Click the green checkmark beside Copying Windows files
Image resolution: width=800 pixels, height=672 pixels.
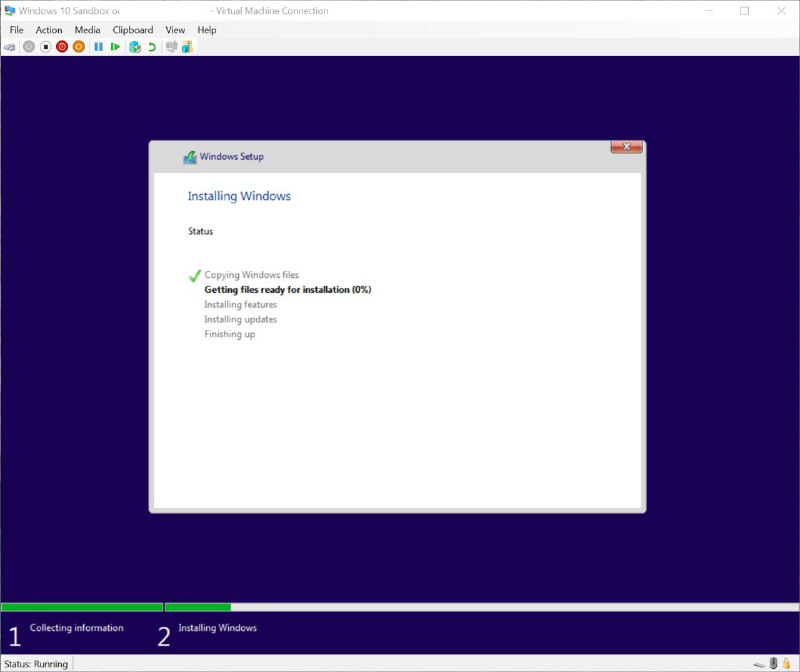(194, 276)
